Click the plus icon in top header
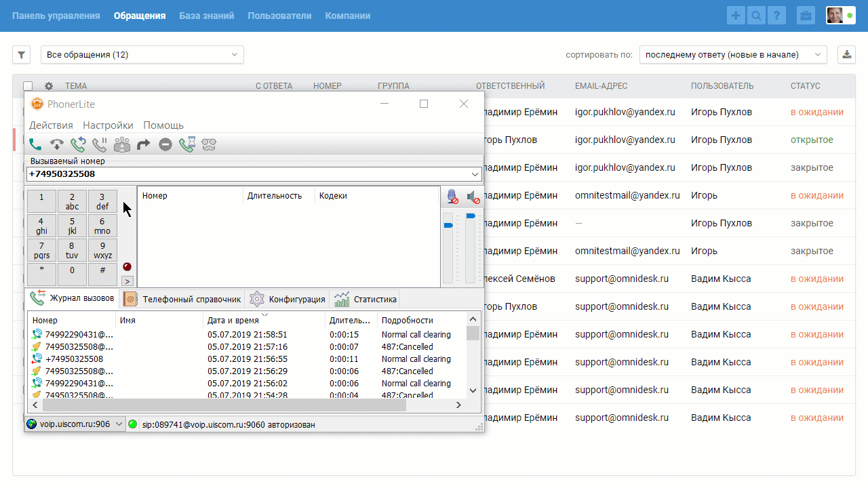868x488 pixels. click(x=736, y=16)
